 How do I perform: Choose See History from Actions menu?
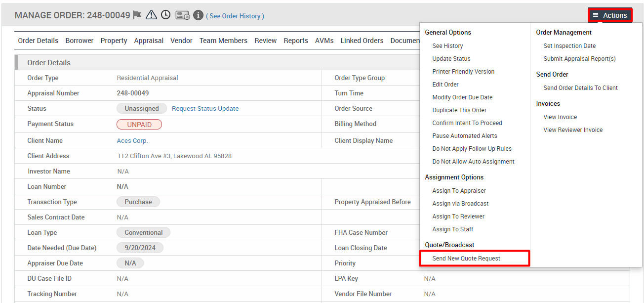point(448,46)
